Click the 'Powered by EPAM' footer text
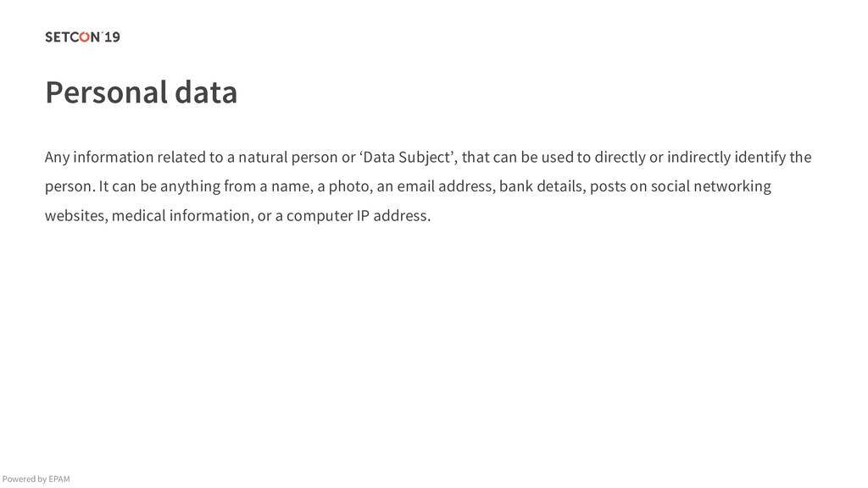The height and width of the screenshot is (488, 868). point(36,480)
